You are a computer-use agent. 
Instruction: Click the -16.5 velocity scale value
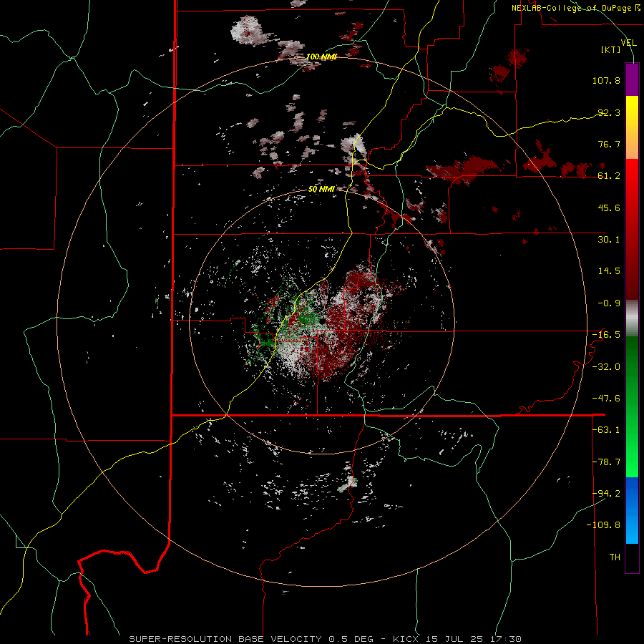606,335
